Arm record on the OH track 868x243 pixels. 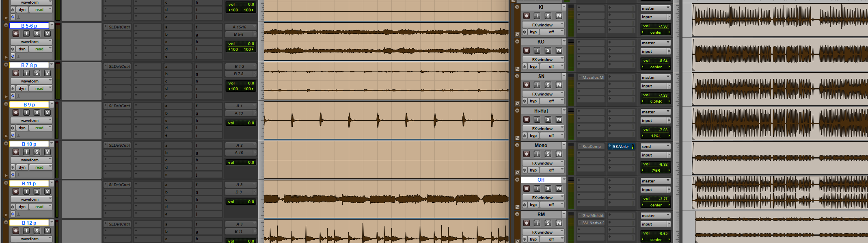pos(527,189)
